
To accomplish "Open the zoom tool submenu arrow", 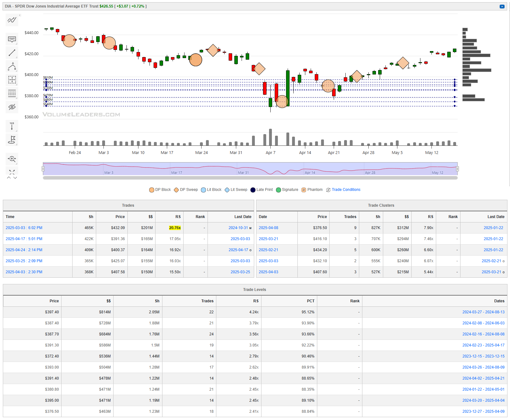I will coord(17,163).
